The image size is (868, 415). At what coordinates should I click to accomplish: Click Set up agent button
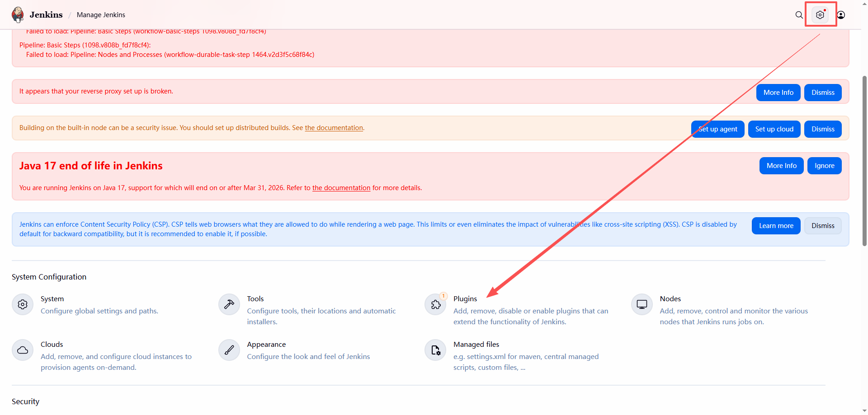coord(718,129)
